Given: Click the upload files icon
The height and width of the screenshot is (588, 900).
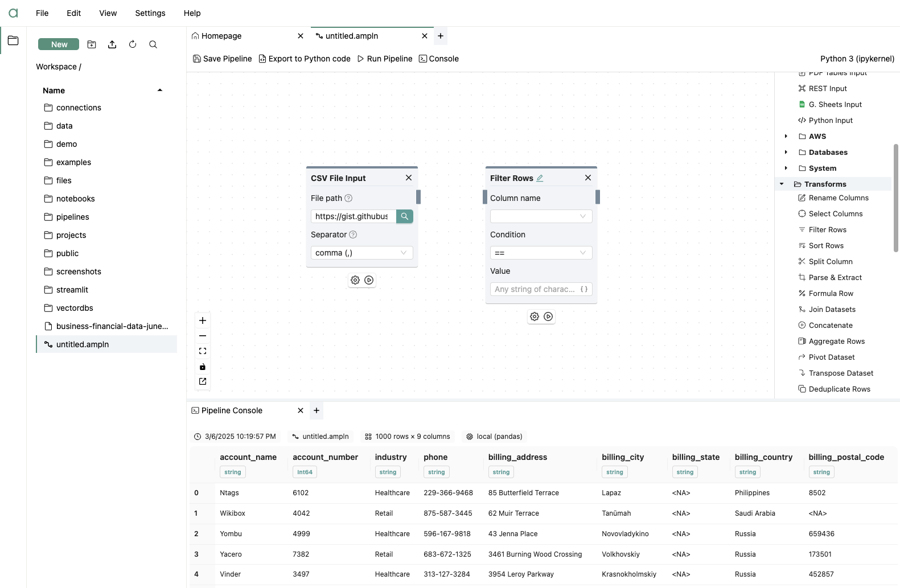Looking at the screenshot, I should point(112,44).
